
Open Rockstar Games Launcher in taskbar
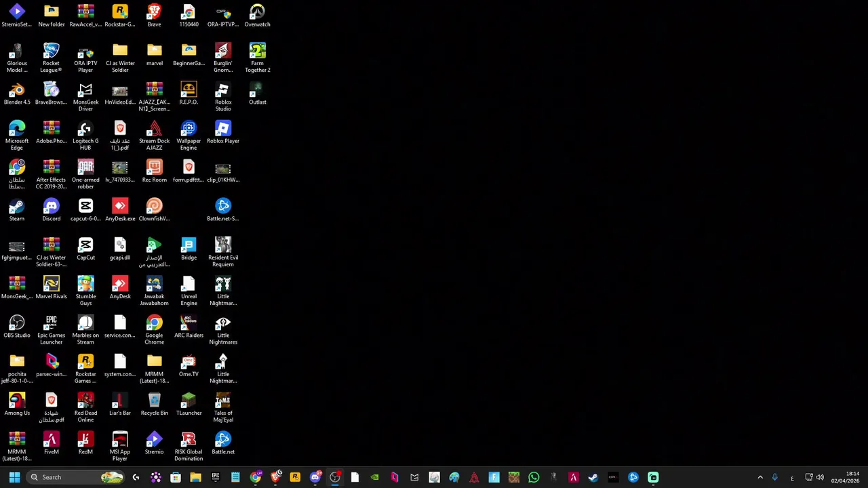(295, 477)
